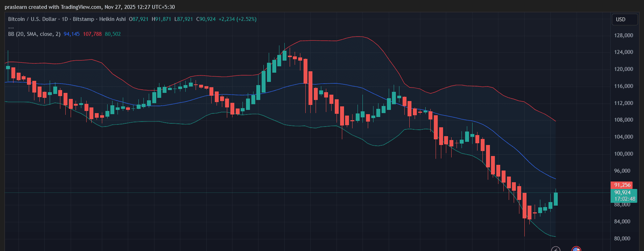Click the 128,000 price axis label
Viewport: 644px width, 251px height.
tap(623, 35)
